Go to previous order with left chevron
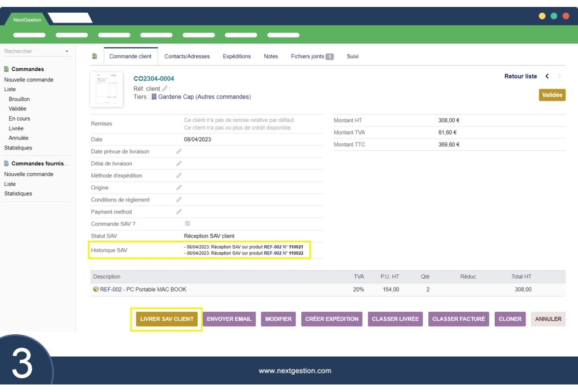 point(547,76)
